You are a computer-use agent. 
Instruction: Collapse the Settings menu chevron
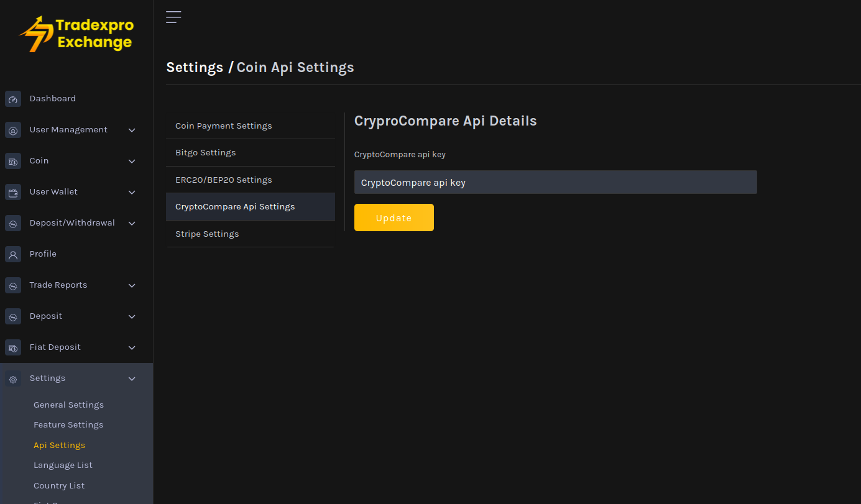tap(132, 378)
